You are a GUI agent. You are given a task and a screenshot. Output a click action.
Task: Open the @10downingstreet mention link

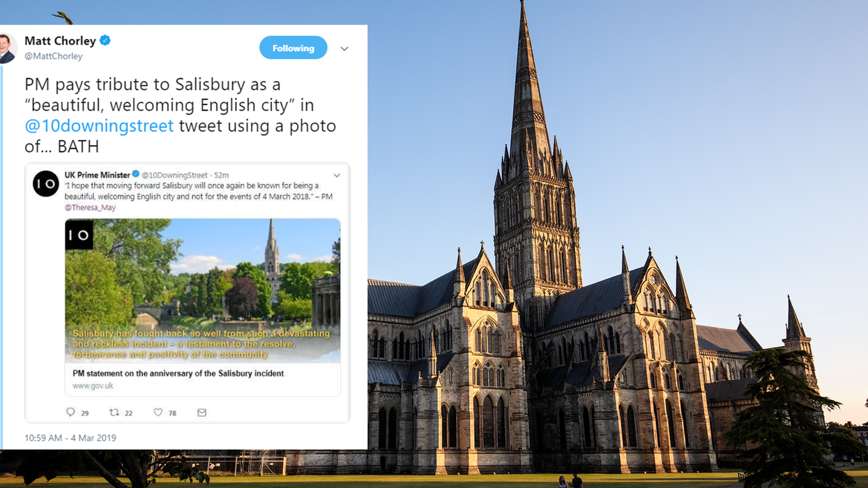tap(99, 126)
